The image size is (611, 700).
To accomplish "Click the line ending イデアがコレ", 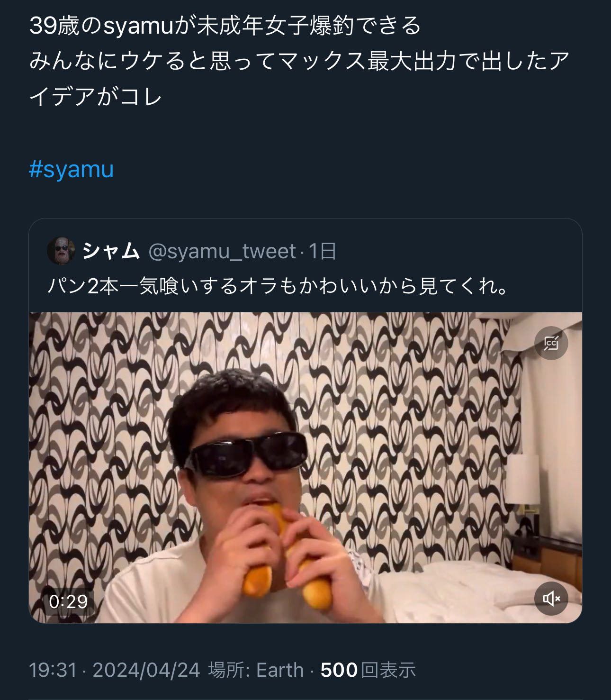I will 96,97.
